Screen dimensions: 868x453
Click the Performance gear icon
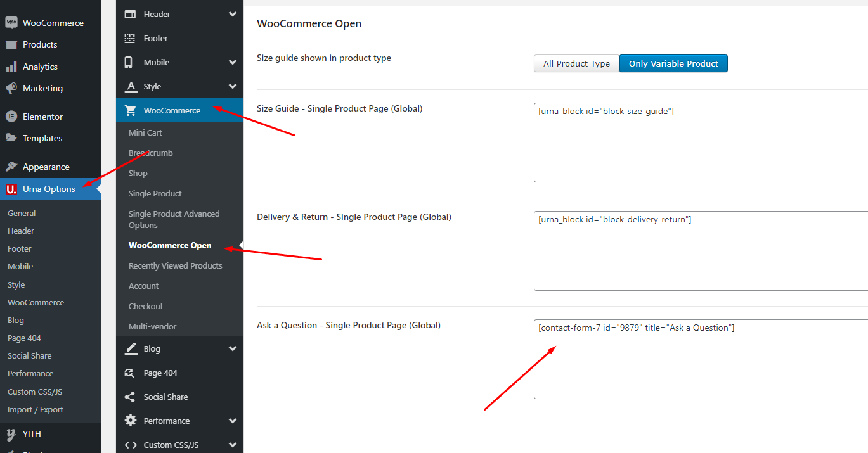click(x=131, y=421)
